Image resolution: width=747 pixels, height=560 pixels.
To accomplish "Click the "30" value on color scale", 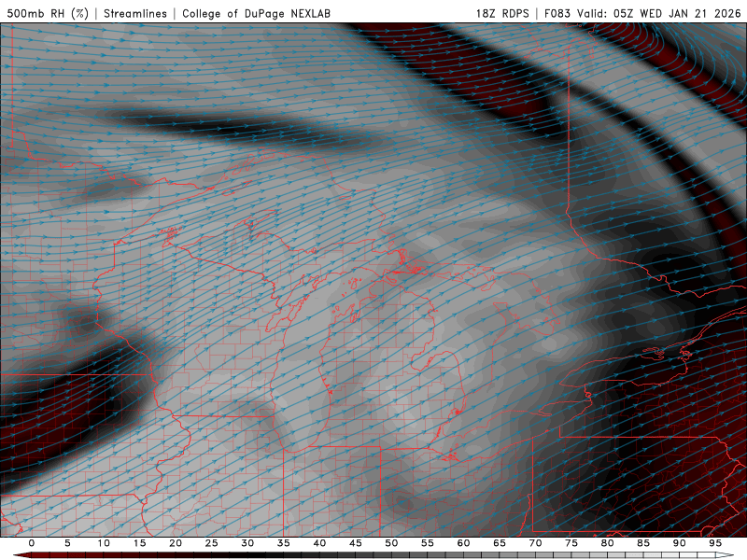I will pyautogui.click(x=247, y=543).
